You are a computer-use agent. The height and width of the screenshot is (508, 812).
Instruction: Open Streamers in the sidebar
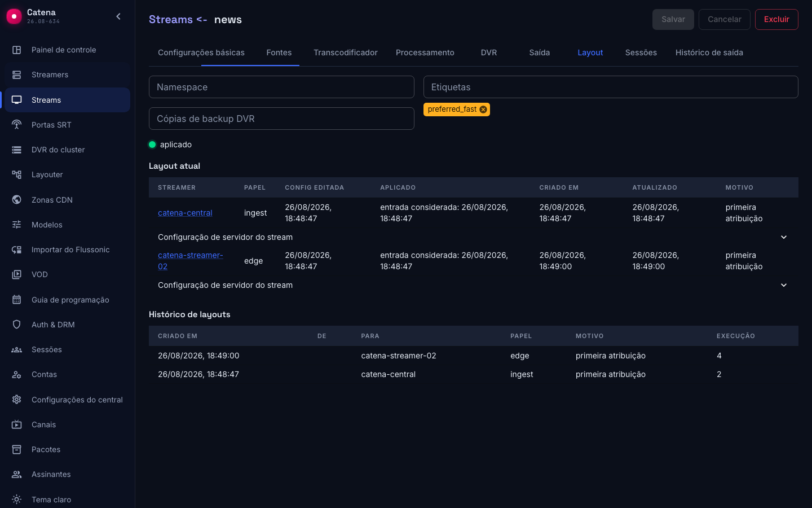[68, 75]
